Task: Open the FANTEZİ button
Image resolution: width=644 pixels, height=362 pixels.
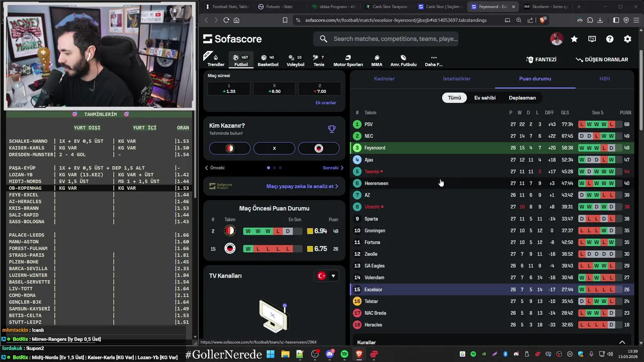Action: coord(541,59)
